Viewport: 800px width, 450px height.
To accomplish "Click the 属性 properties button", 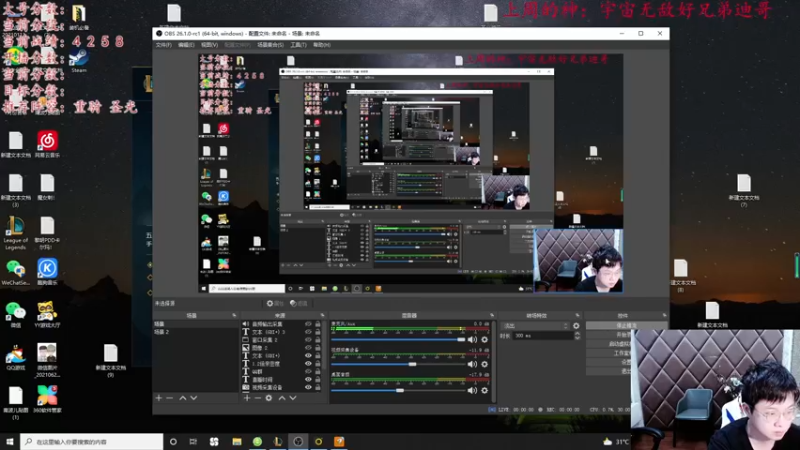I will coord(276,304).
